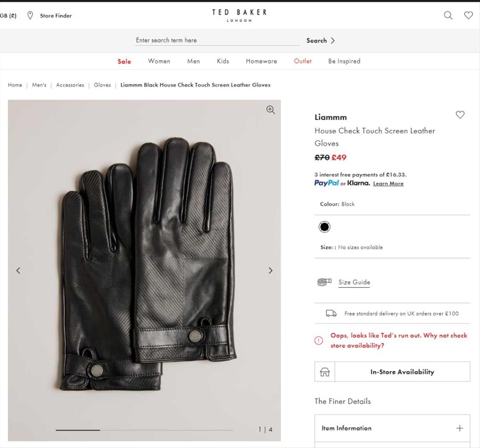Focus the Enter search term here field
Viewport: 480px width, 448px height.
[217, 40]
